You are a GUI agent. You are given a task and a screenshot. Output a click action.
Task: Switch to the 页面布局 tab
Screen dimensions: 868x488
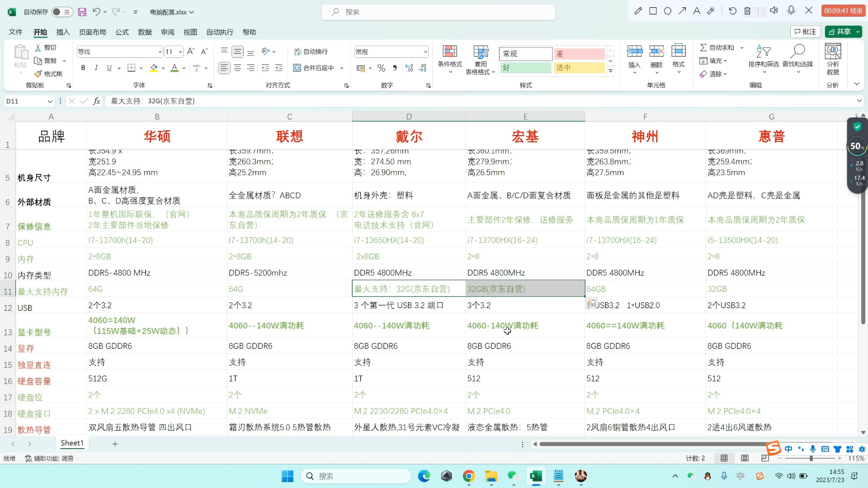[92, 32]
